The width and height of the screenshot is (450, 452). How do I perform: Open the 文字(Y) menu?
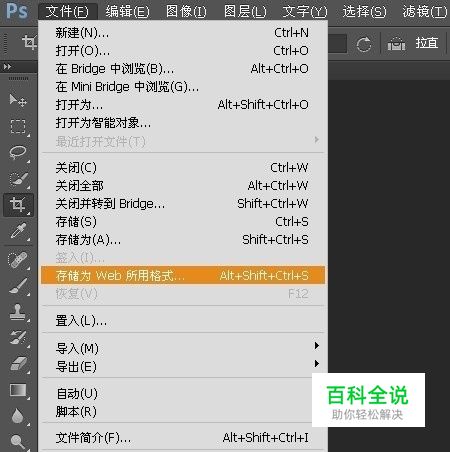(305, 12)
